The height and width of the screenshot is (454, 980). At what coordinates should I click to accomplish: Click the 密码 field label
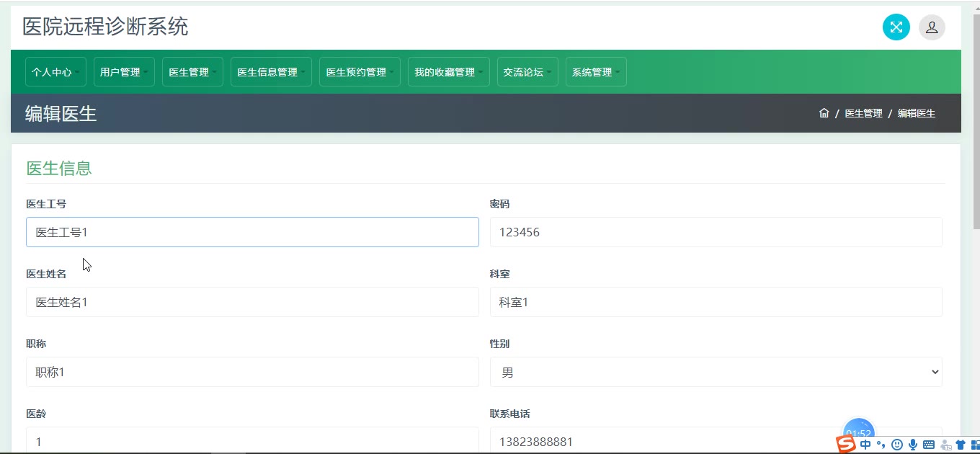click(499, 204)
